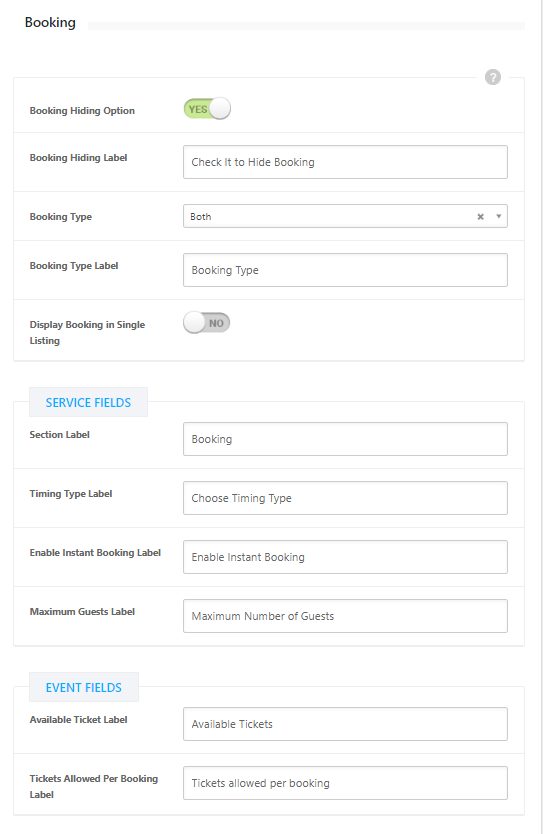Focus the Booking Type Label input

[x=345, y=270]
